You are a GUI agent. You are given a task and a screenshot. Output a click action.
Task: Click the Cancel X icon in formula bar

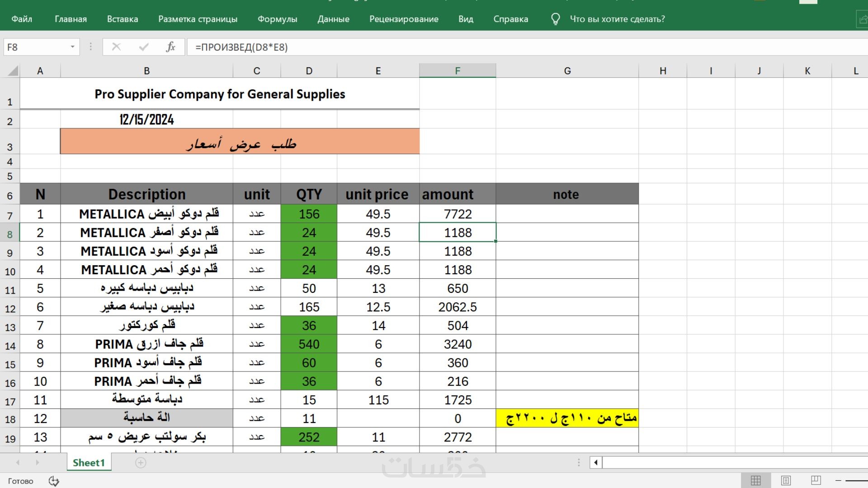[116, 47]
